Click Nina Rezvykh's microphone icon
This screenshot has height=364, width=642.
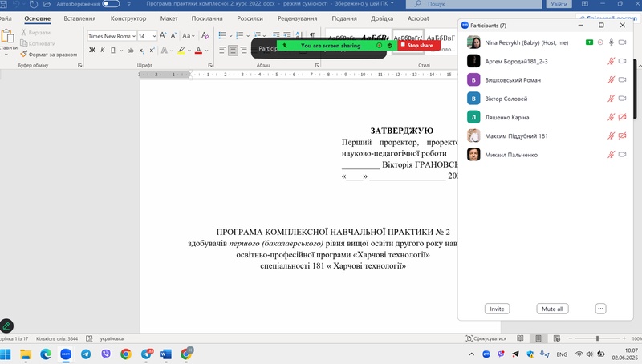611,42
